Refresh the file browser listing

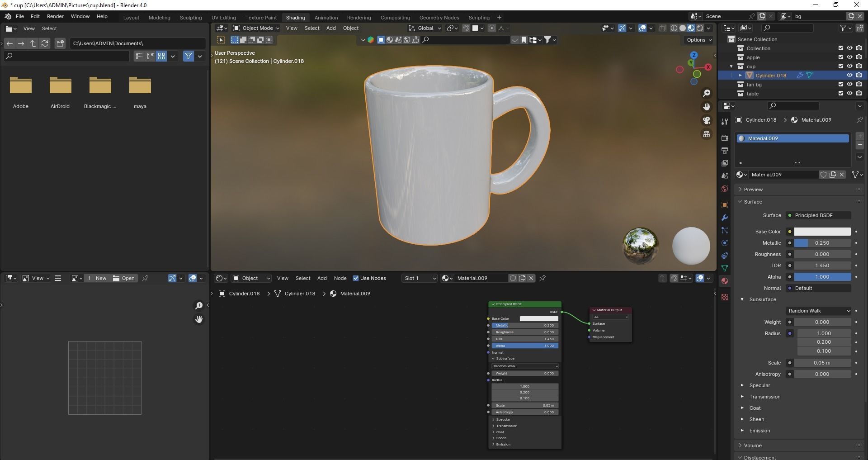pos(45,43)
